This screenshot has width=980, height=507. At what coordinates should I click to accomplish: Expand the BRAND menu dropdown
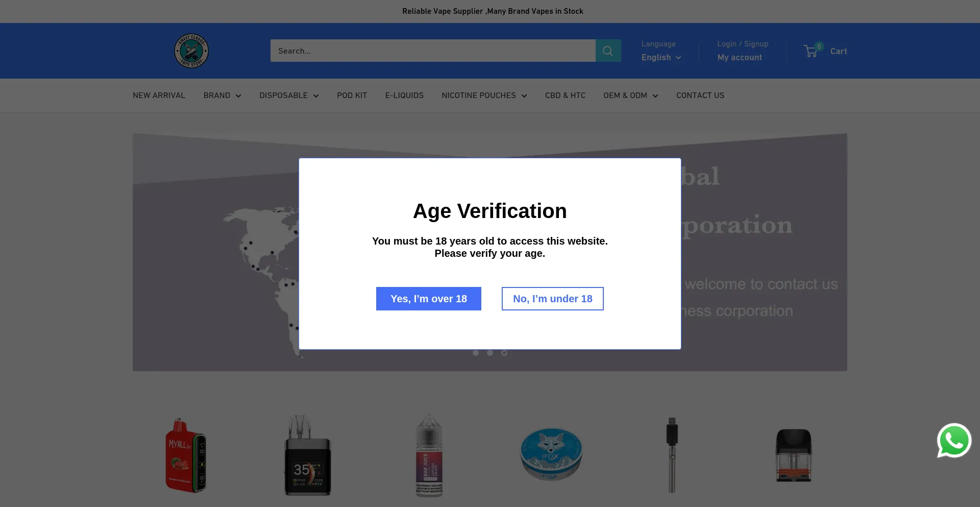pyautogui.click(x=222, y=95)
